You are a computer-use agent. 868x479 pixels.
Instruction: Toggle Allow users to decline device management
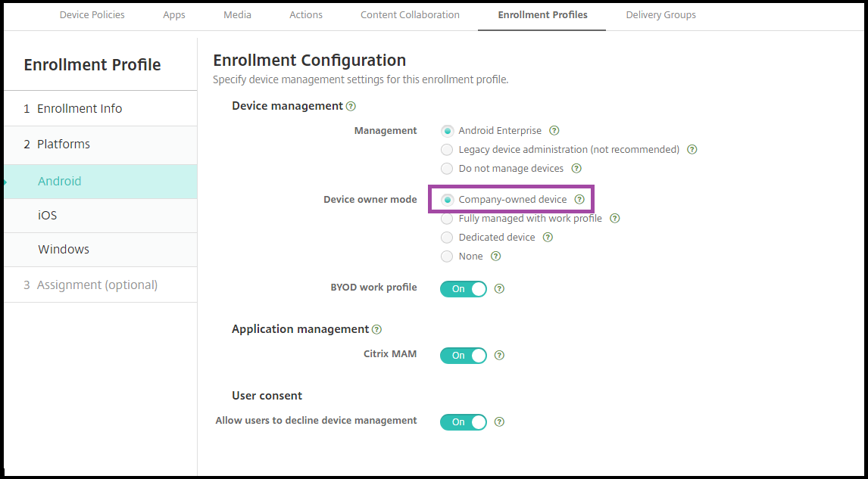click(464, 421)
